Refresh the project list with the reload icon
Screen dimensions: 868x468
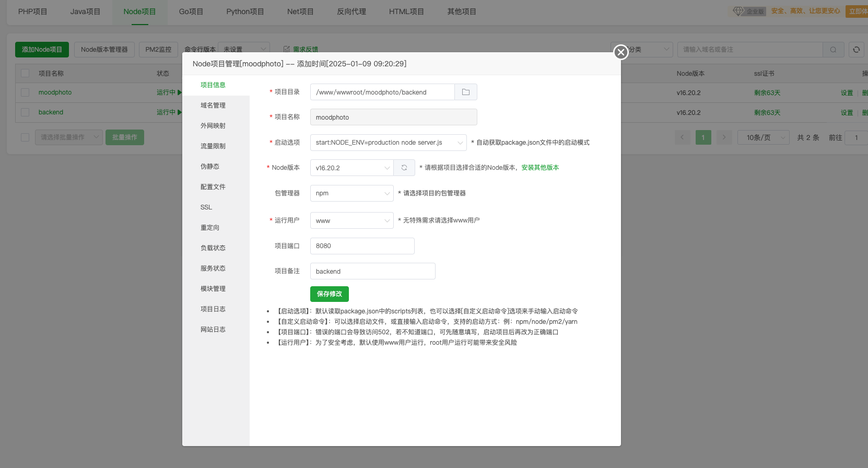(857, 50)
